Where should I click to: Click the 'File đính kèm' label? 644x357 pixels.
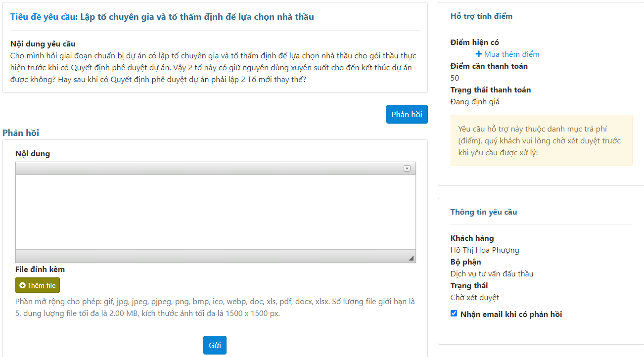pos(40,269)
